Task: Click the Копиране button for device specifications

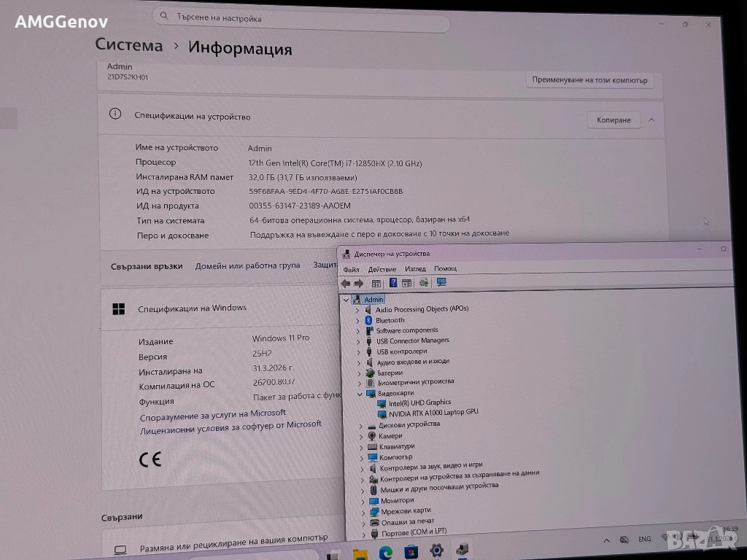Action: (614, 120)
